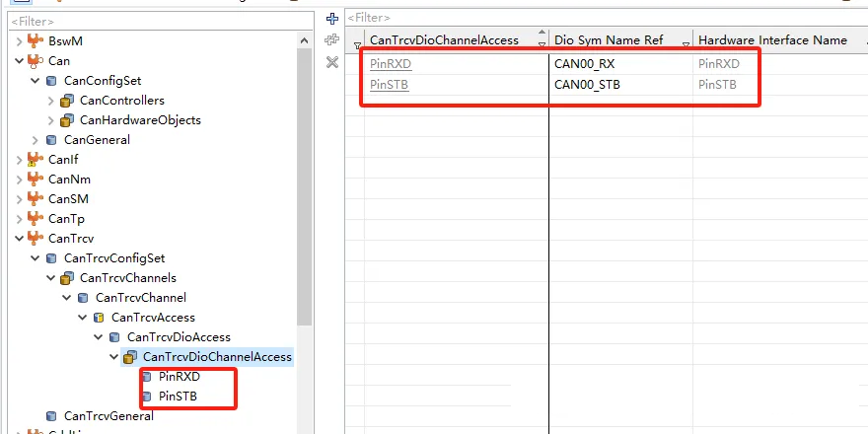Click the CanHardwareObjects list icon

67,120
